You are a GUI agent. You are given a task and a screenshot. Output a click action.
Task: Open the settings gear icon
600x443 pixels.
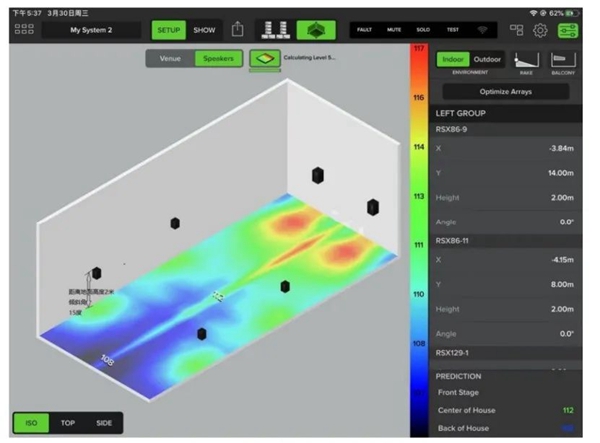point(540,30)
